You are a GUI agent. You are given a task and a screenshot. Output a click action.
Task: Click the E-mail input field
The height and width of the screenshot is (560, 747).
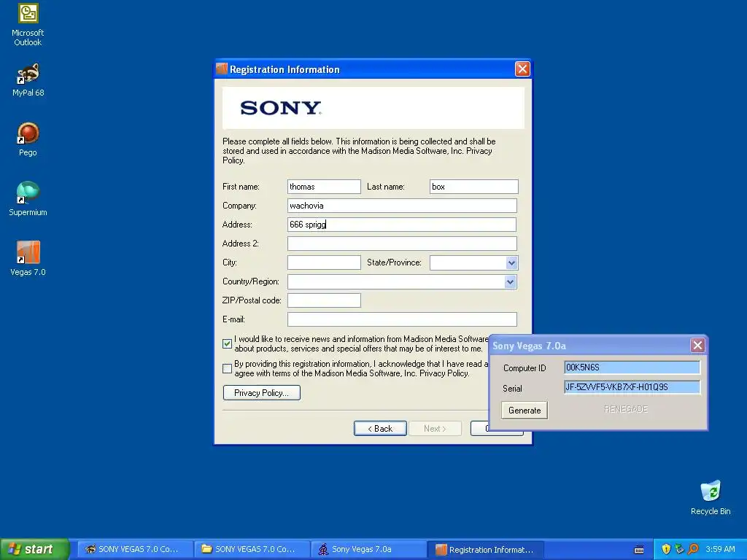(x=402, y=319)
